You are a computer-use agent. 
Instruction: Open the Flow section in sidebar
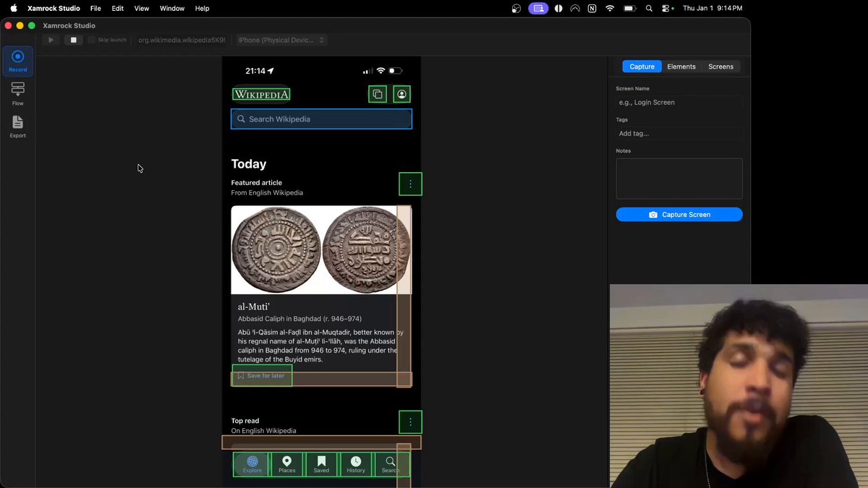tap(18, 94)
